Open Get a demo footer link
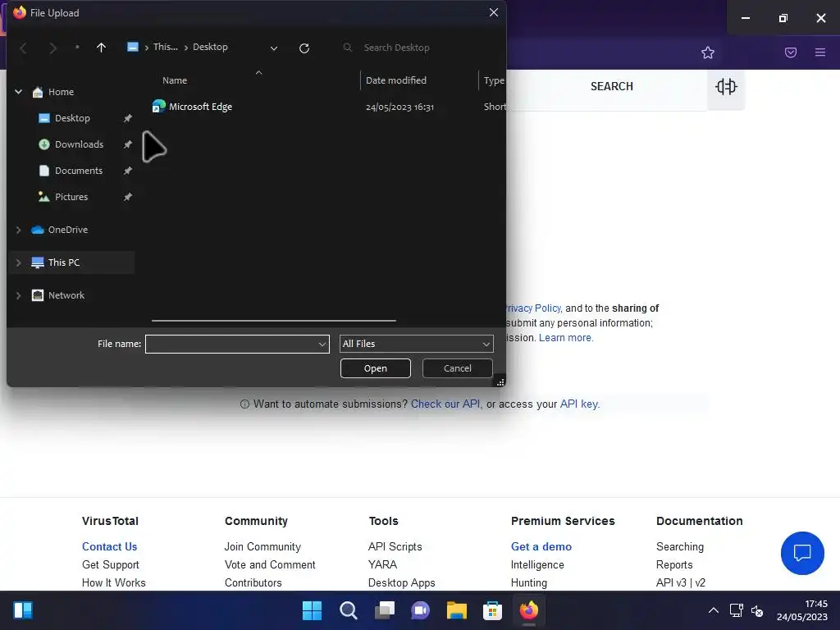The width and height of the screenshot is (840, 630). point(541,546)
